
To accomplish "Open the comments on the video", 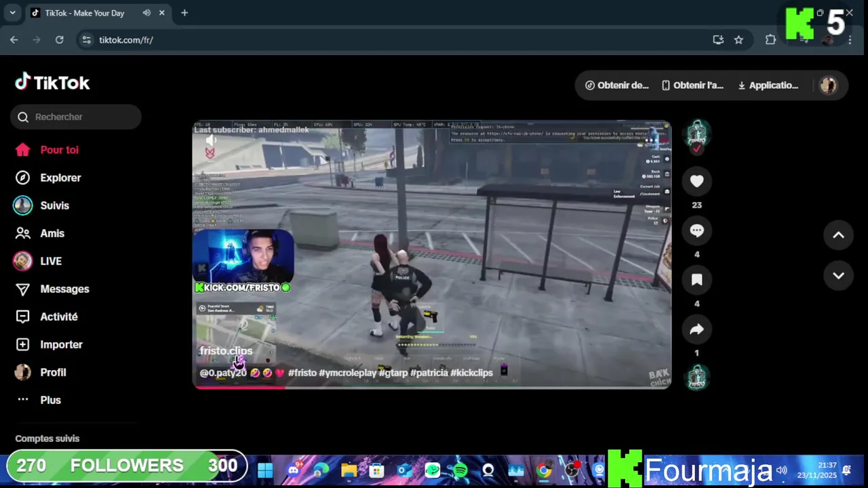I will [x=696, y=230].
